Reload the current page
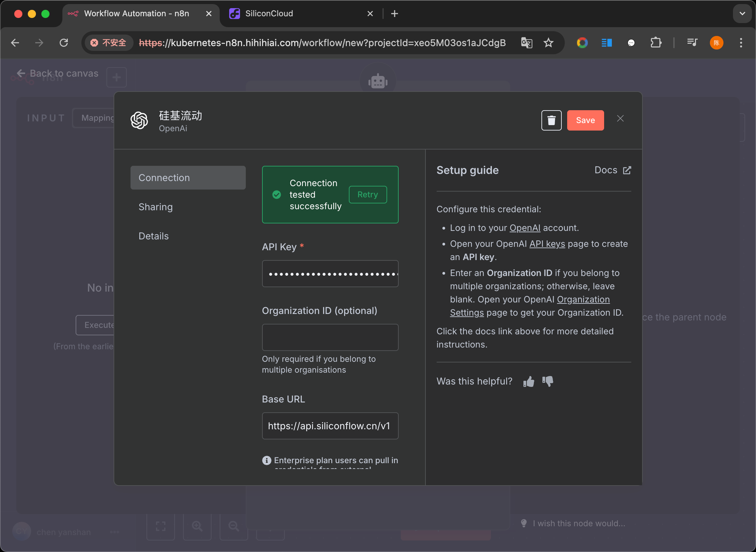This screenshot has width=756, height=552. [x=64, y=43]
